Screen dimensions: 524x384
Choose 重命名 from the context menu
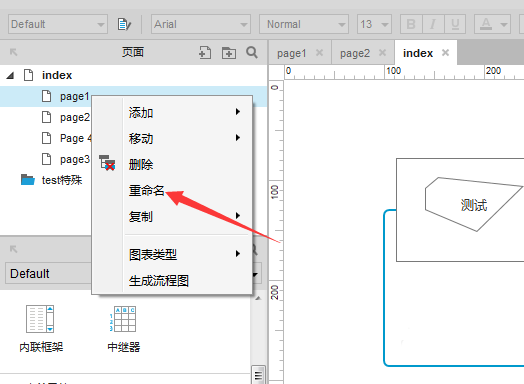click(x=147, y=190)
